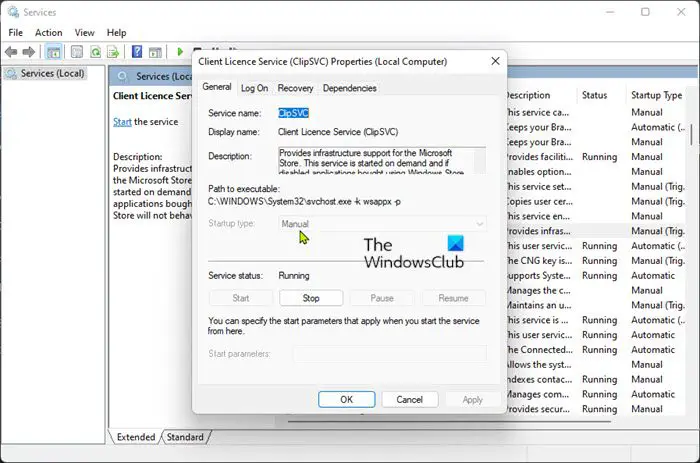Select the 'llows the syst...' service row
This screenshot has width=700, height=463.
(x=596, y=365)
